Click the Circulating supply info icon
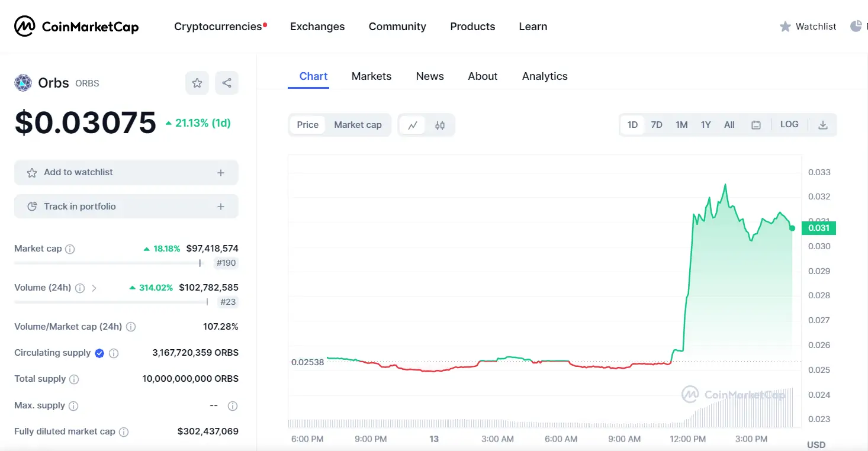 tap(114, 353)
